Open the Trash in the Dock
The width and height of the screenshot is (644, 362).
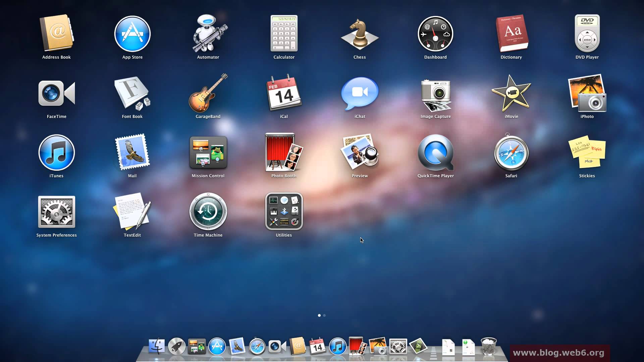[489, 346]
